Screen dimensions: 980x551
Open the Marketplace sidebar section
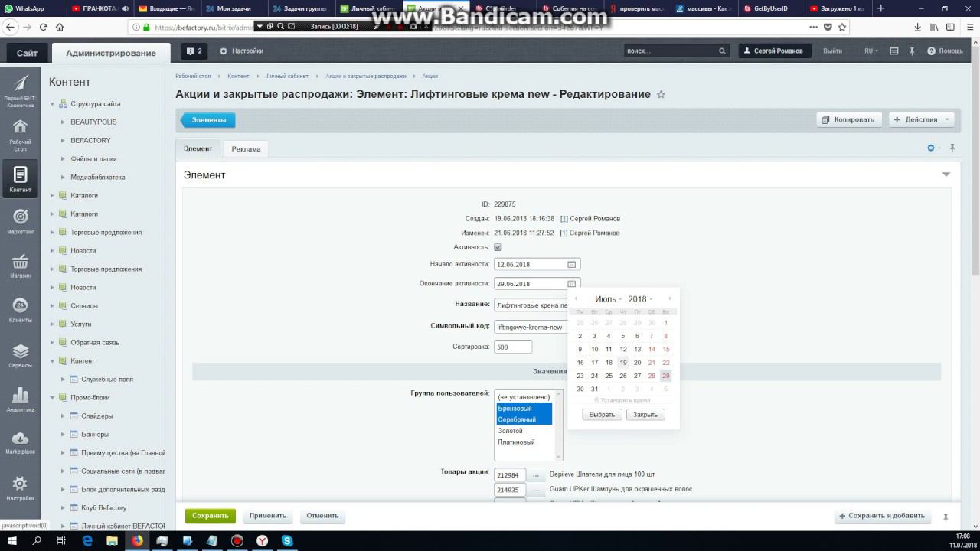point(21,442)
